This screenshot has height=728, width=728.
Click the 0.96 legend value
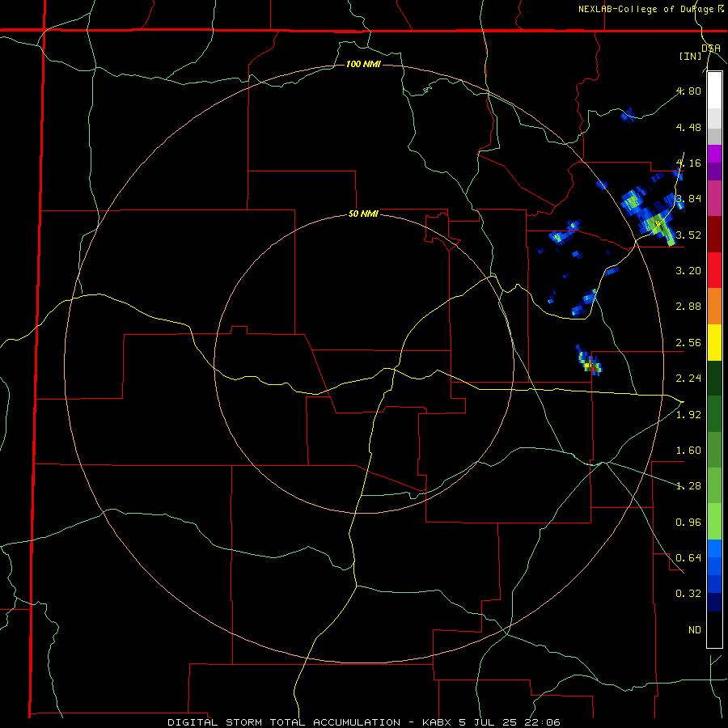(x=688, y=523)
